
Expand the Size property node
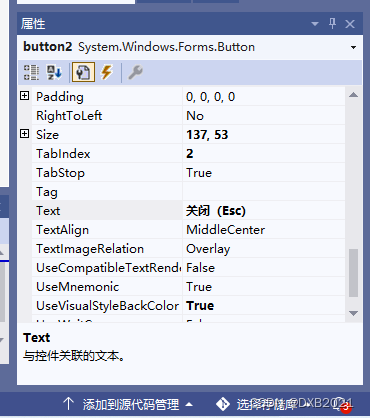point(24,134)
